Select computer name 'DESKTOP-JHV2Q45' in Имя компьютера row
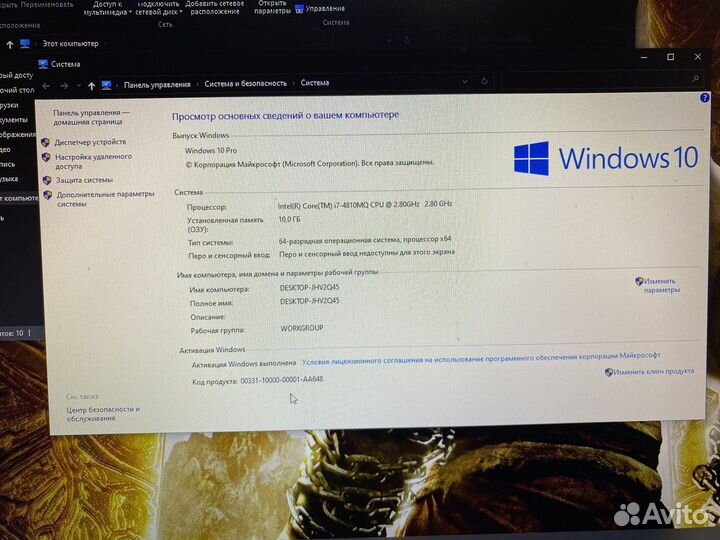 [x=309, y=287]
